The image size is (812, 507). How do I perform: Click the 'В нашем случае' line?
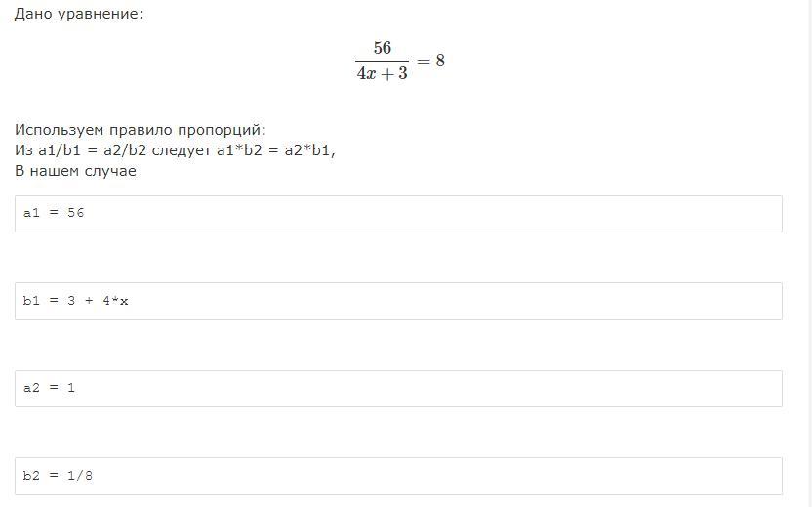(75, 171)
